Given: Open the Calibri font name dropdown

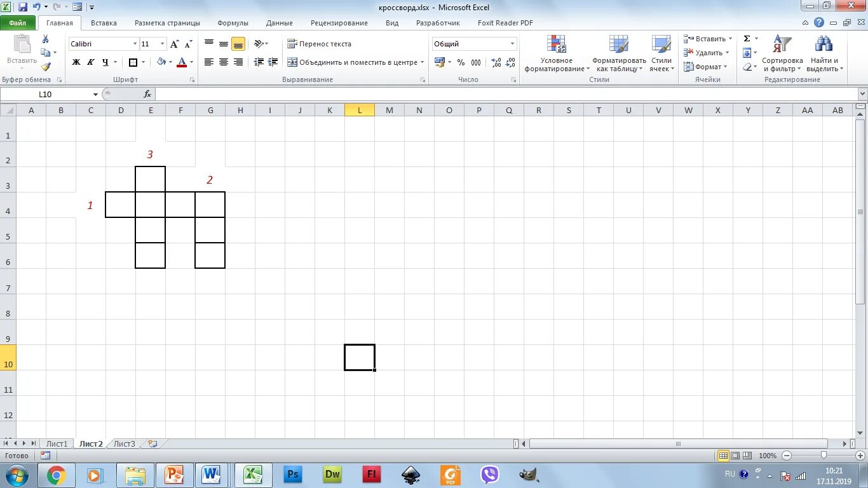Looking at the screenshot, I should pyautogui.click(x=135, y=44).
